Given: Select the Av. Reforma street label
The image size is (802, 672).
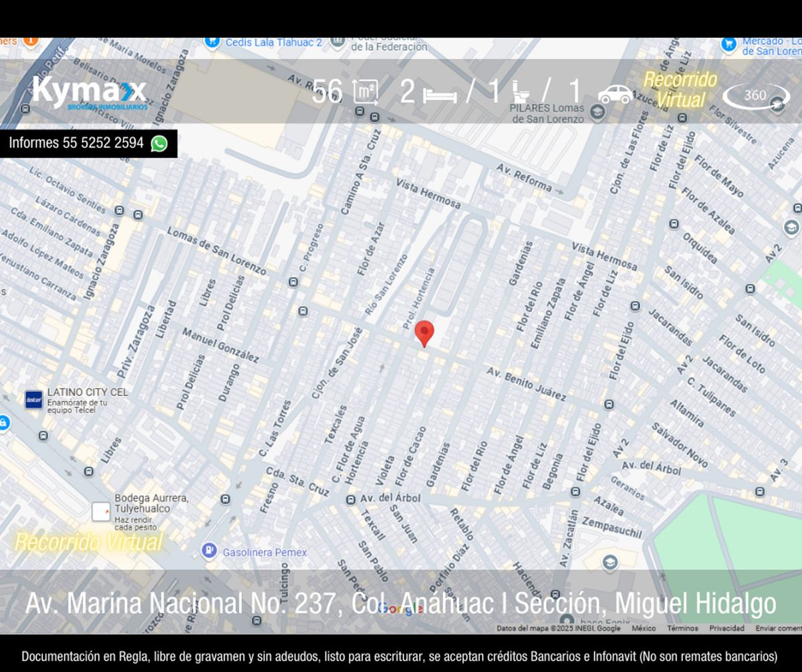Looking at the screenshot, I should pos(524,177).
